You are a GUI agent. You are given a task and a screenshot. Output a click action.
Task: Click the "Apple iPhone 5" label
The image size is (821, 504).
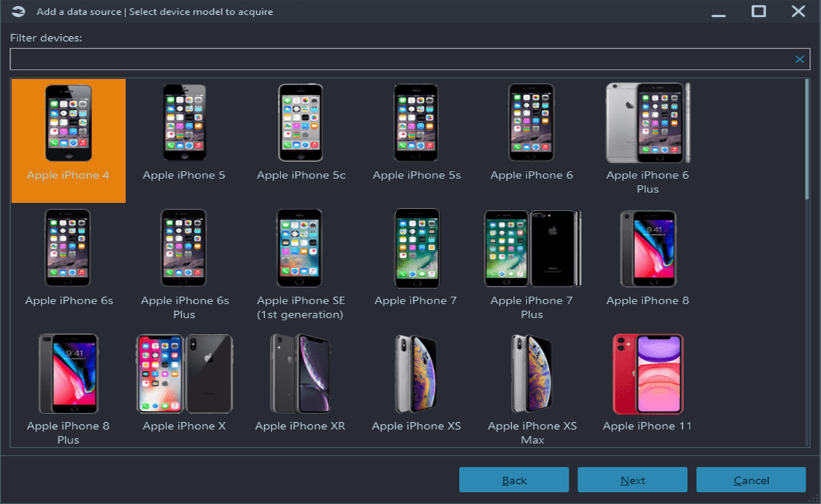coord(184,175)
